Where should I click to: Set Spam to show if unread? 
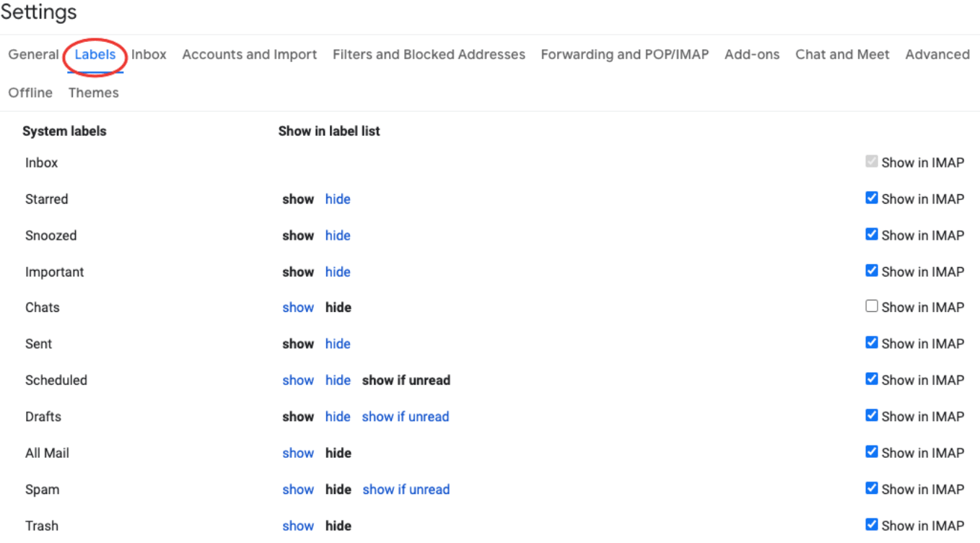tap(406, 489)
